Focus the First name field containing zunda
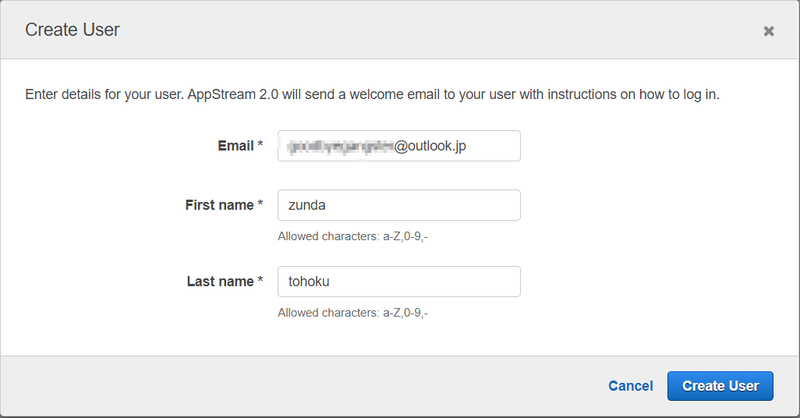 (398, 206)
